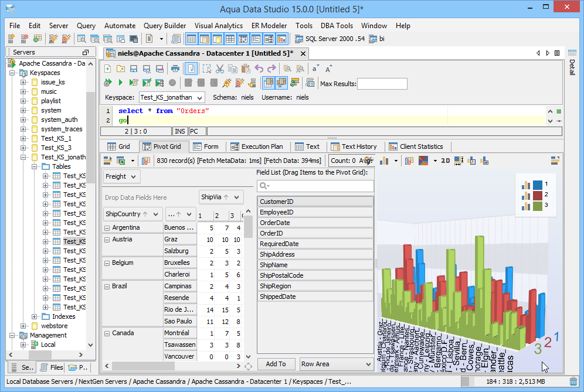Click the Export to Excel icon in the pivot toolbar
Screen dimensions: 584x392
point(121,161)
